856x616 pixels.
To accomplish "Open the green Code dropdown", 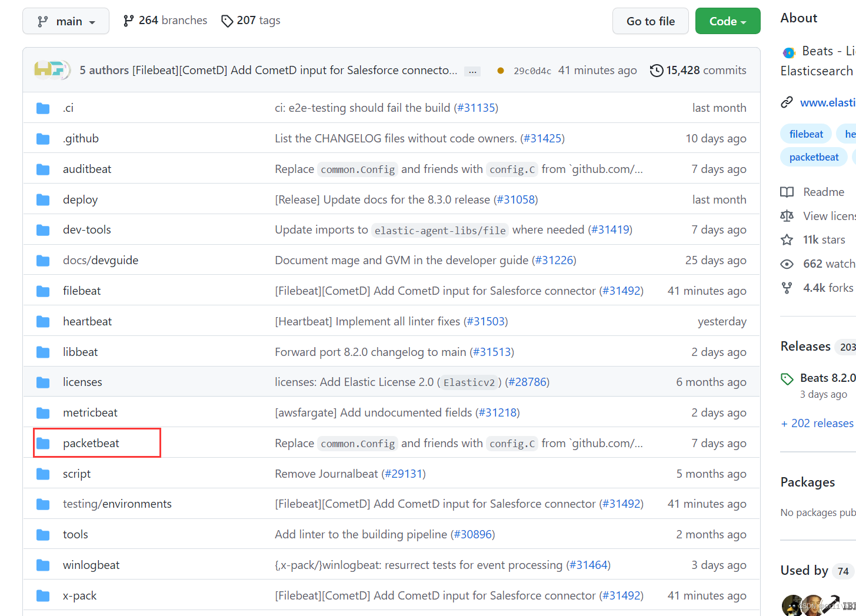I will pos(728,21).
